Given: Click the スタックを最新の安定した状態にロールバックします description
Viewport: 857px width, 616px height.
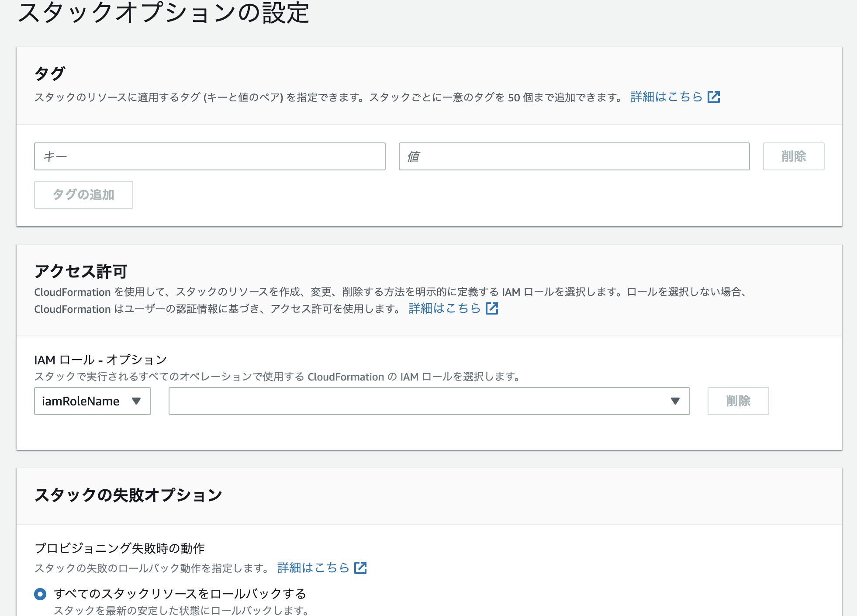Looking at the screenshot, I should 181,610.
